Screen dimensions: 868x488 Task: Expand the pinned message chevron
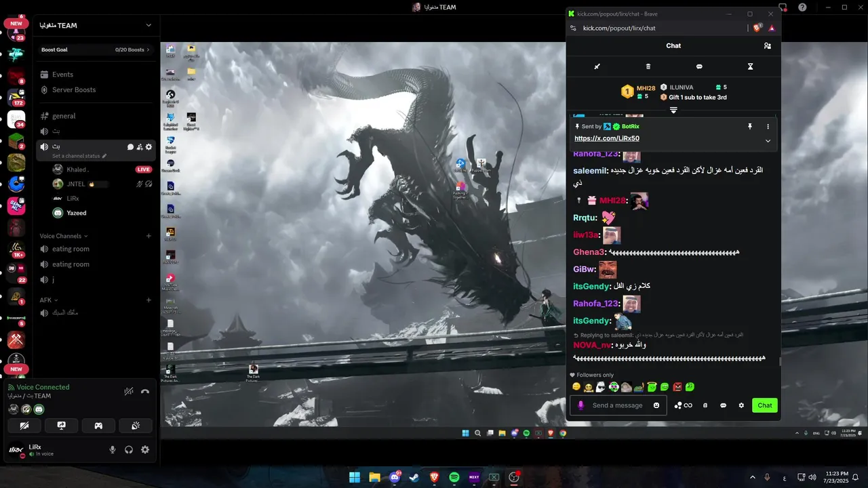click(768, 141)
